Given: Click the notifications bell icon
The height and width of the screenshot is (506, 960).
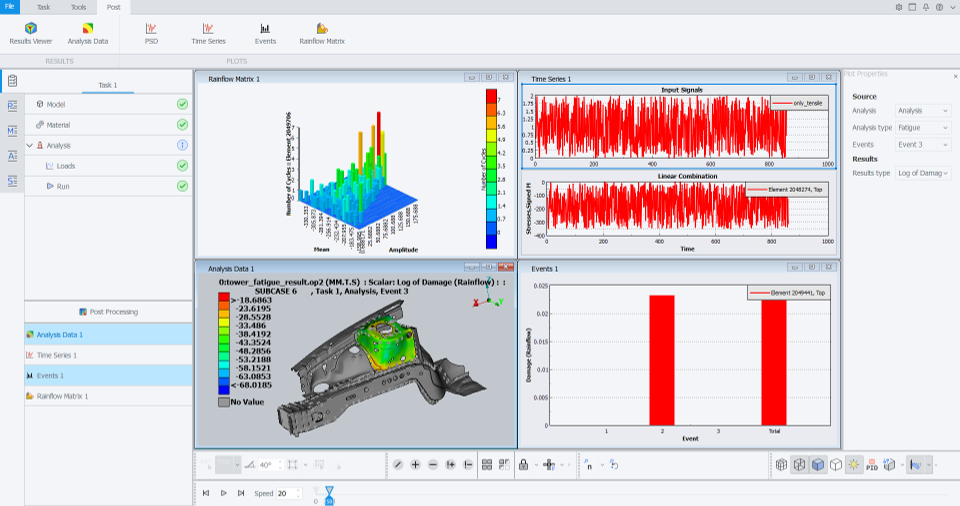Looking at the screenshot, I should [x=926, y=7].
